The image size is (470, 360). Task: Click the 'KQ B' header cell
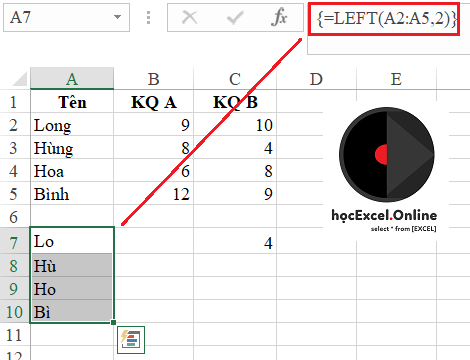(235, 101)
